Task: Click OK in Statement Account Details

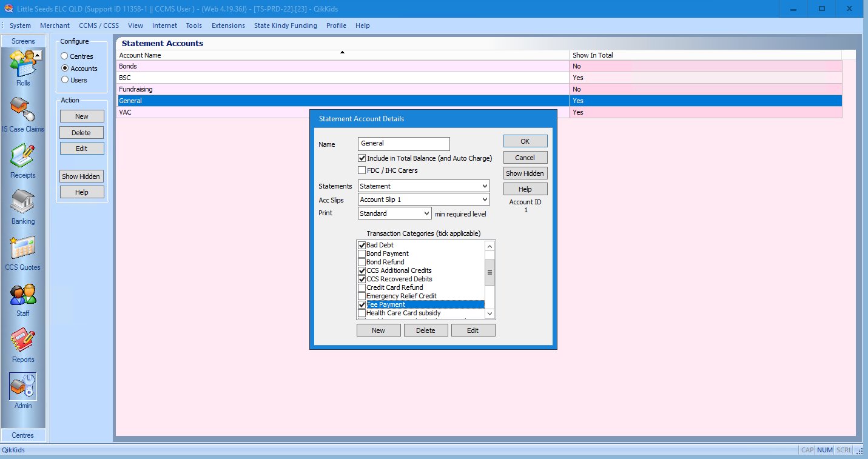Action: [x=525, y=141]
